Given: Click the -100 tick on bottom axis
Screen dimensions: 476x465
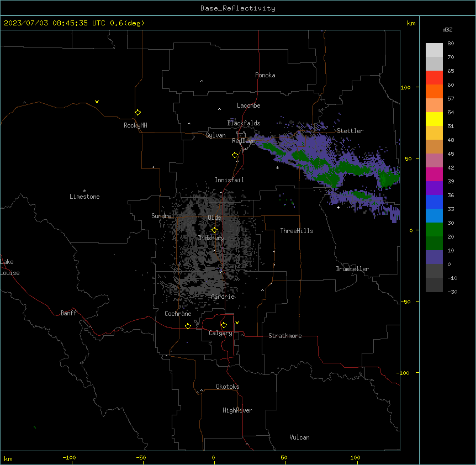Looking at the screenshot, I should 69,457.
